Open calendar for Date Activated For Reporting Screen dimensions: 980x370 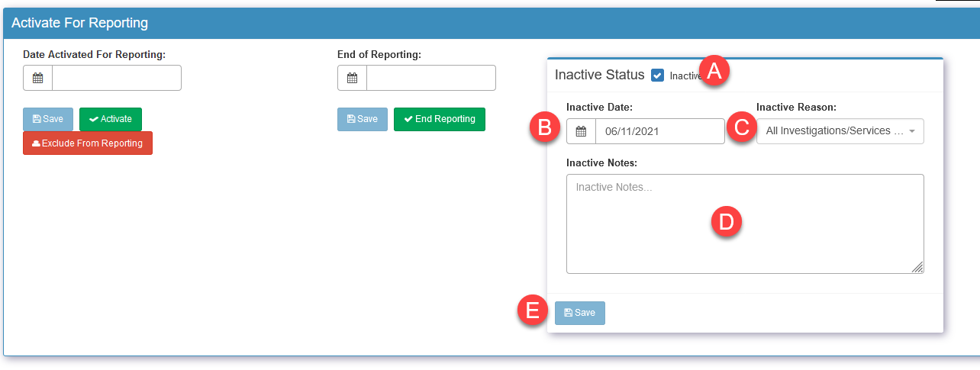coord(37,78)
